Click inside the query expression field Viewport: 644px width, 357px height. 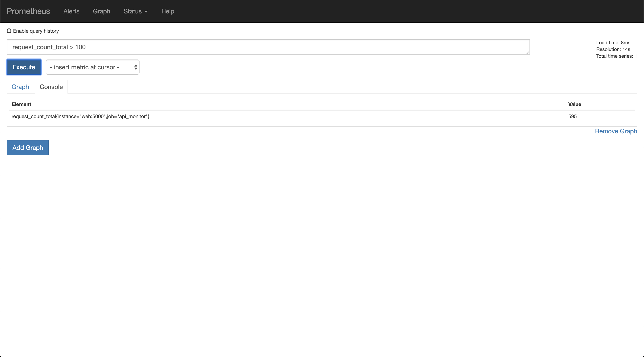[x=268, y=47]
